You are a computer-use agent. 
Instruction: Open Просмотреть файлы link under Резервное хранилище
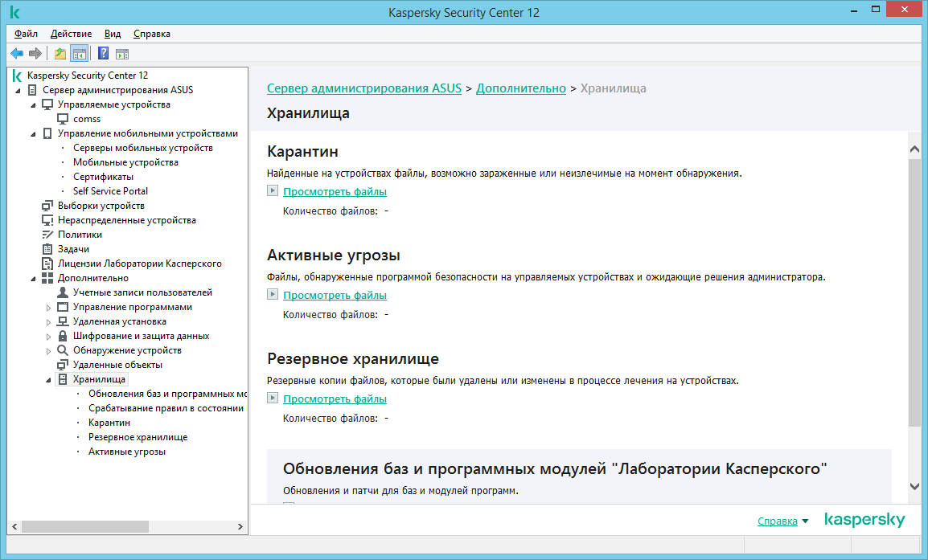point(335,399)
